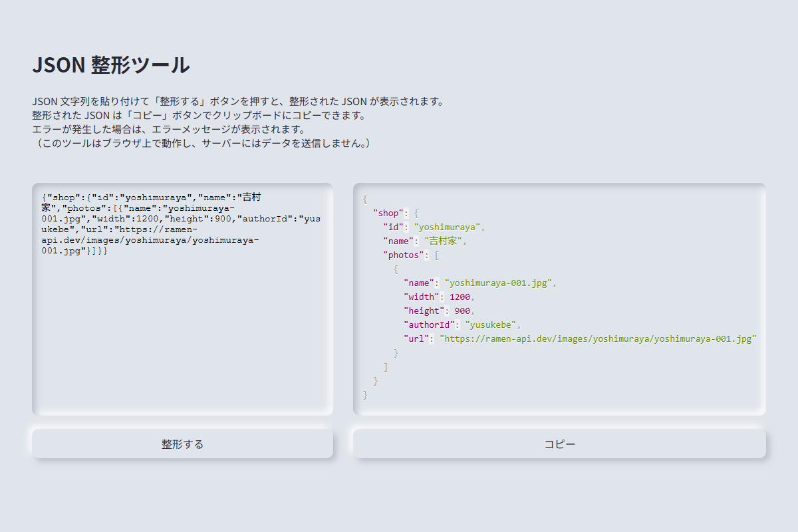
Task: Click the https://ramen-api.dev URL string in output
Action: tap(598, 338)
